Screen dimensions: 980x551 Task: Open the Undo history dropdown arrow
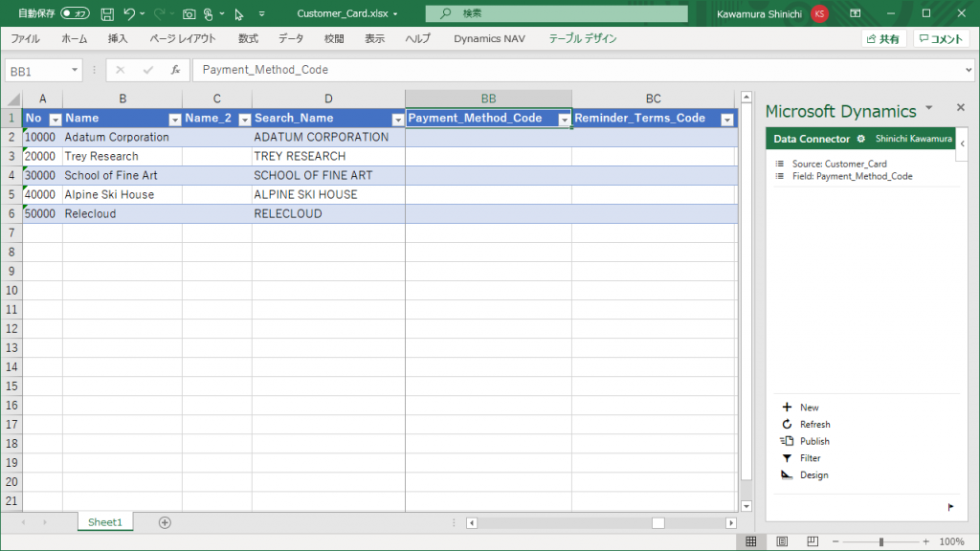point(143,13)
